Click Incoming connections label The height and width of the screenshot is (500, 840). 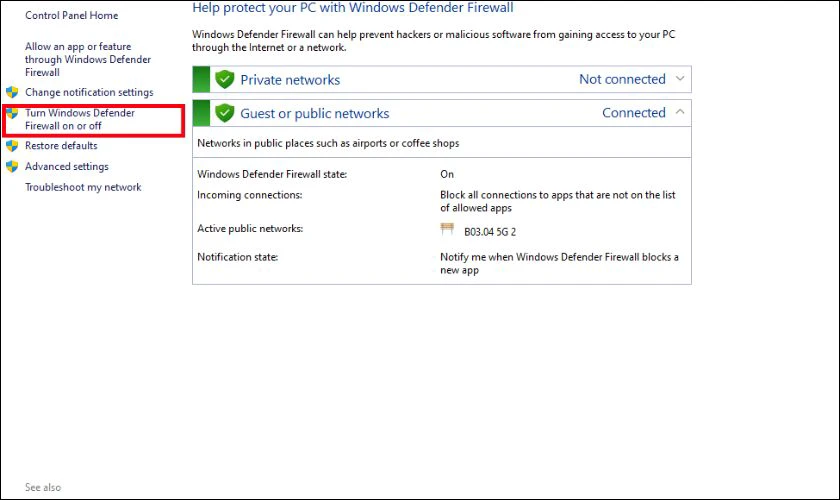click(x=250, y=195)
